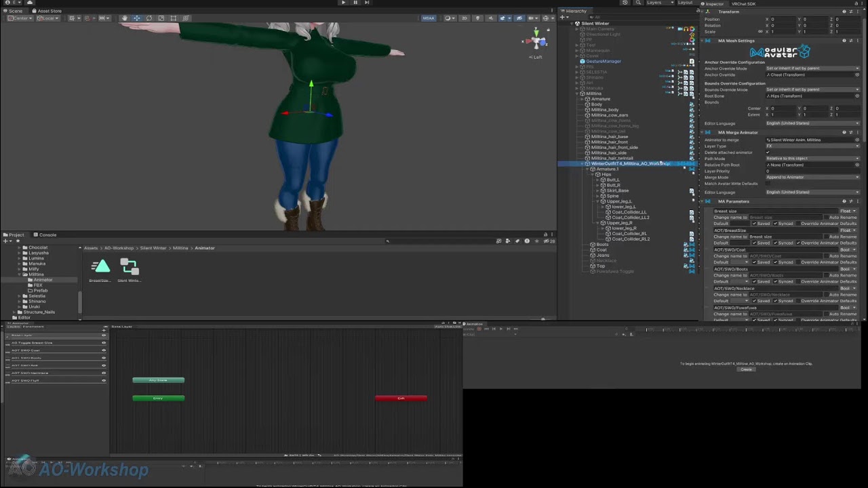Open Anchor Override Mode dropdown
Screen dimensions: 868x488
[x=812, y=68]
